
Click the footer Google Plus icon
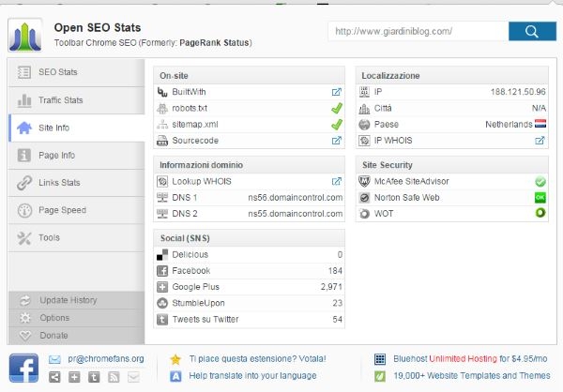point(74,377)
